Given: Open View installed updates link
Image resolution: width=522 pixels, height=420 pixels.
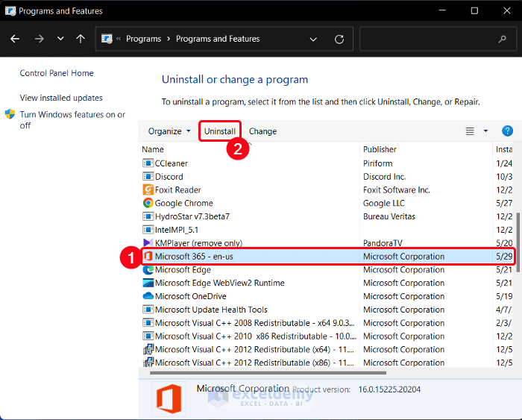Looking at the screenshot, I should (61, 98).
